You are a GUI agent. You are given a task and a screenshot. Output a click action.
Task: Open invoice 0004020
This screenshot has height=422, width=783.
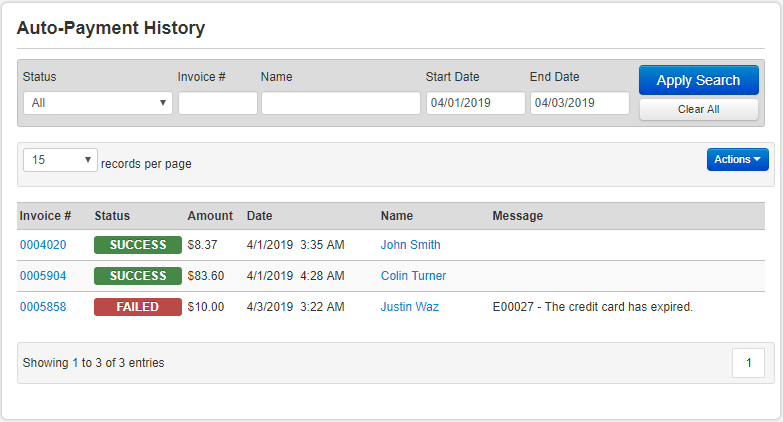point(43,245)
